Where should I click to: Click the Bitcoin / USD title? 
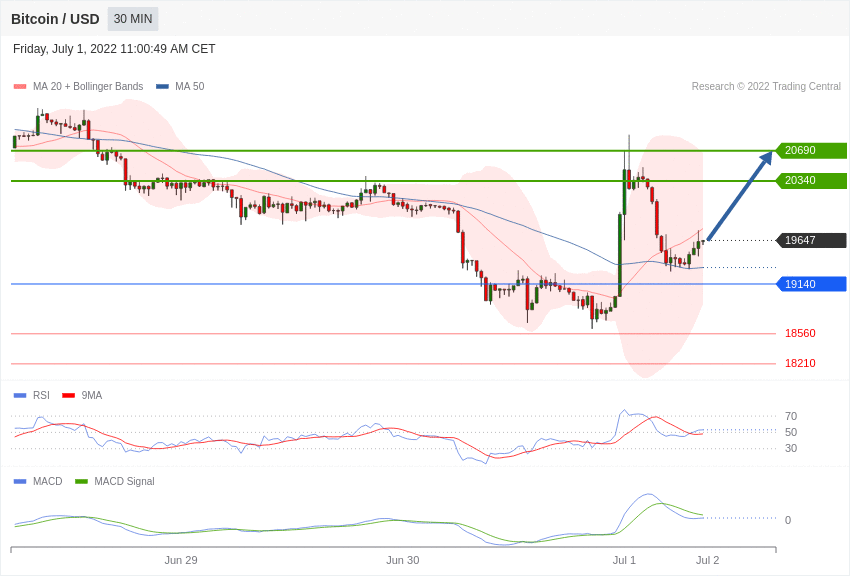[x=55, y=19]
